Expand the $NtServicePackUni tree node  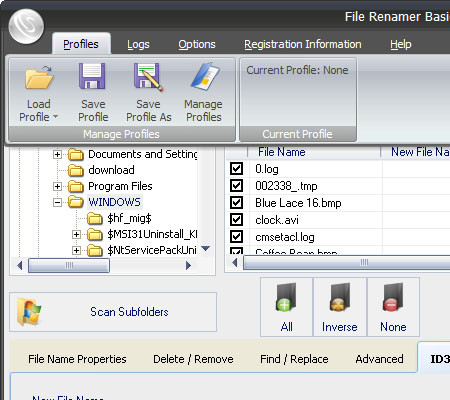(x=76, y=250)
